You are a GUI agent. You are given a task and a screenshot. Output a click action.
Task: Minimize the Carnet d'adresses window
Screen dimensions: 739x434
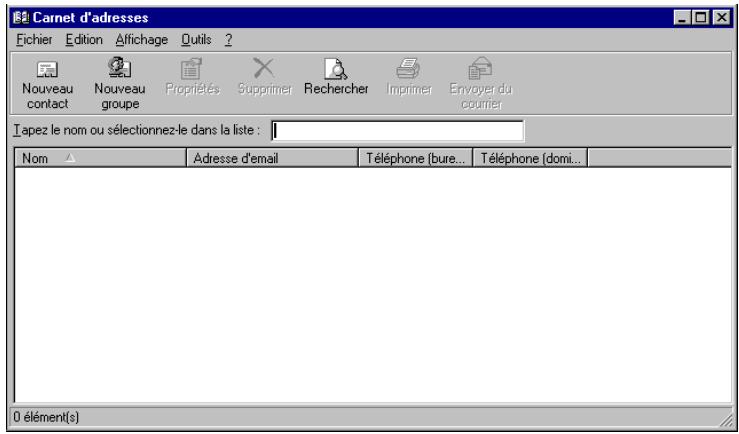click(682, 18)
